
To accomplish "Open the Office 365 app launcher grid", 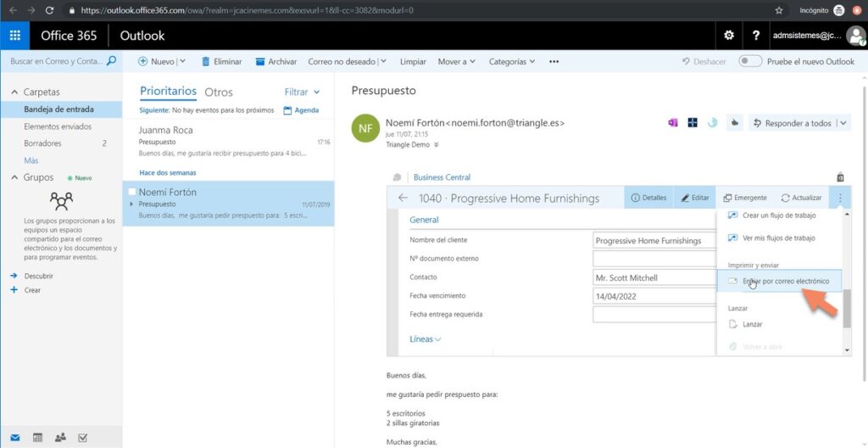I will [x=14, y=36].
